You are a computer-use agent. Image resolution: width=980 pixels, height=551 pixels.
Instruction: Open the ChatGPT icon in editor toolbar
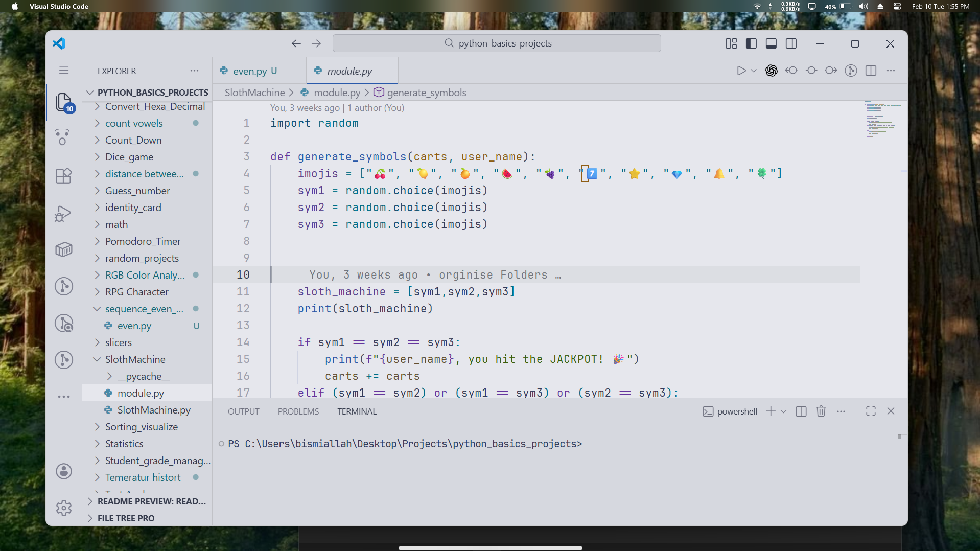(x=772, y=71)
